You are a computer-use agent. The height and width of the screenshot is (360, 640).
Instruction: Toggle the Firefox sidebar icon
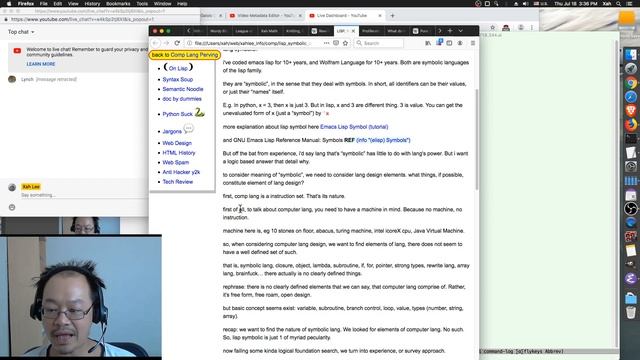[x=449, y=43]
